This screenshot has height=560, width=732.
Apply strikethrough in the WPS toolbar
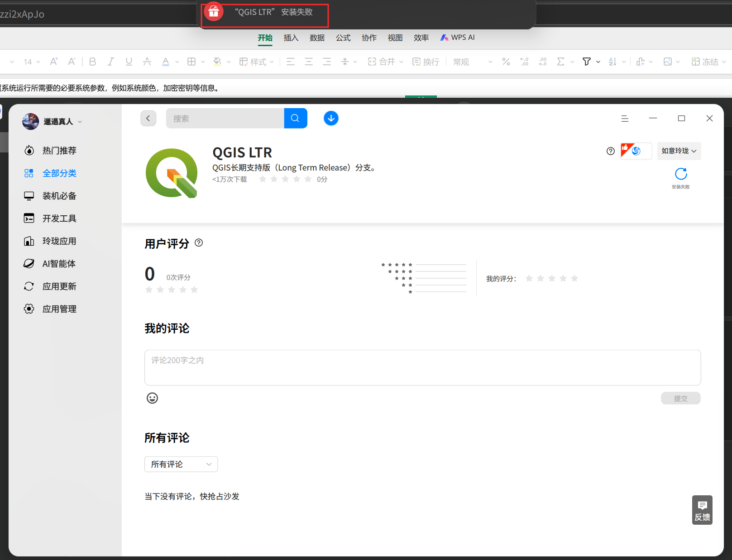(x=147, y=62)
